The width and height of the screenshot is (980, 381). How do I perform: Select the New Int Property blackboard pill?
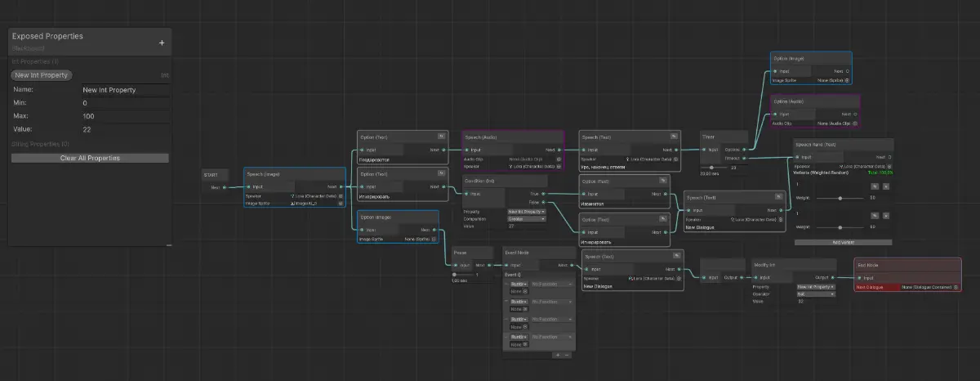pyautogui.click(x=42, y=75)
